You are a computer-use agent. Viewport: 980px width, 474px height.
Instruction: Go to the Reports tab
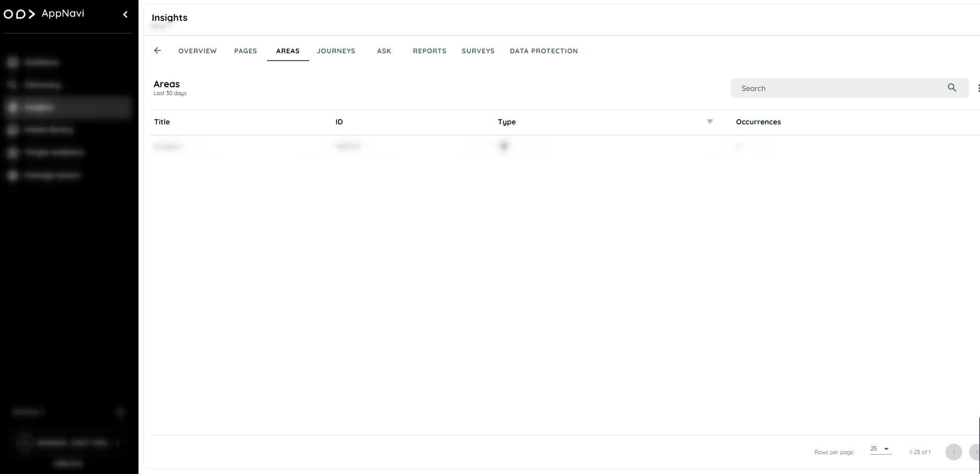tap(430, 51)
